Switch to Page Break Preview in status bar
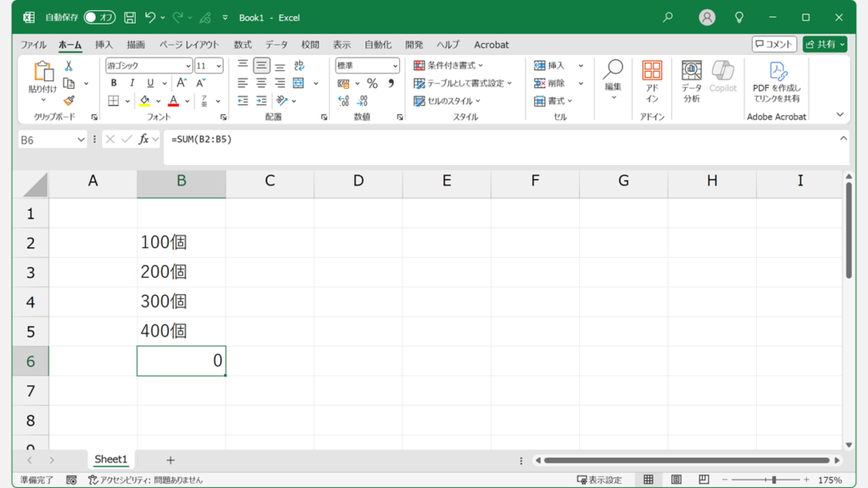Image resolution: width=868 pixels, height=488 pixels. click(x=704, y=480)
